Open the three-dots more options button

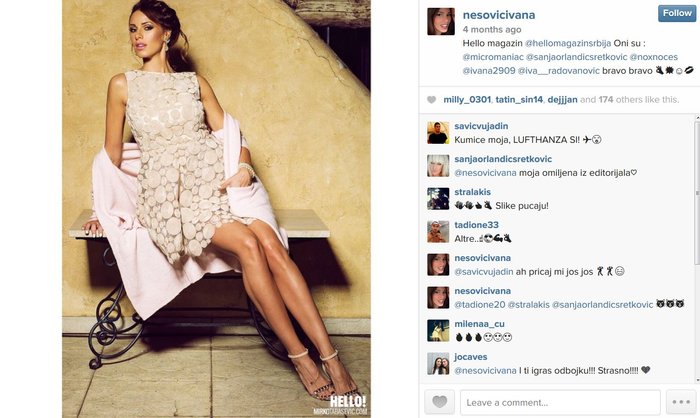(681, 402)
